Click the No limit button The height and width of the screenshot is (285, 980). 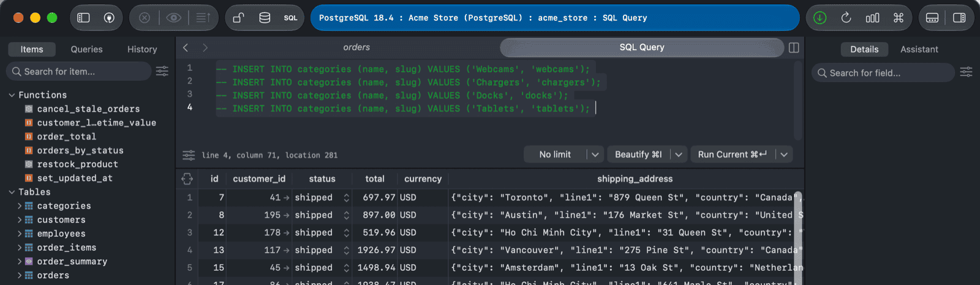(555, 155)
